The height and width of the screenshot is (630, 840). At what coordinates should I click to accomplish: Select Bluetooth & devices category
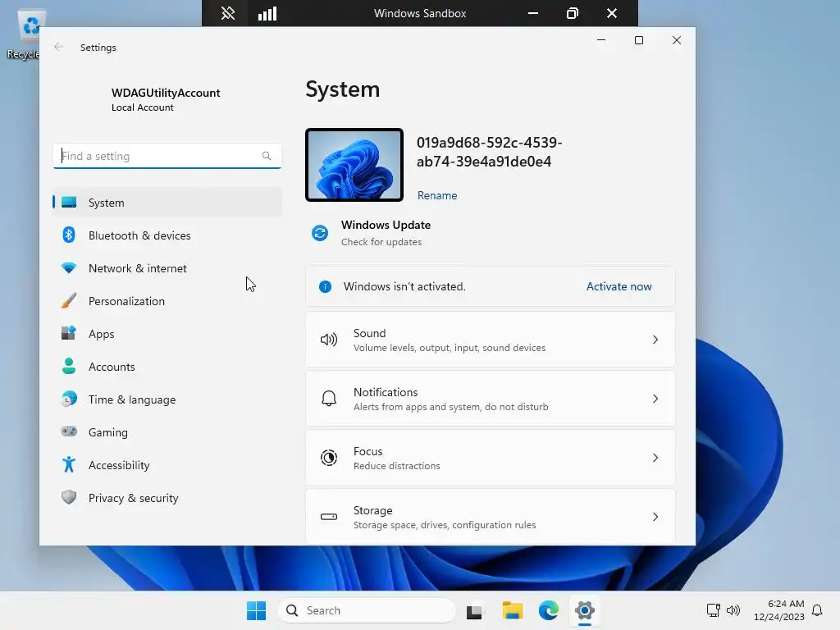[x=167, y=235]
